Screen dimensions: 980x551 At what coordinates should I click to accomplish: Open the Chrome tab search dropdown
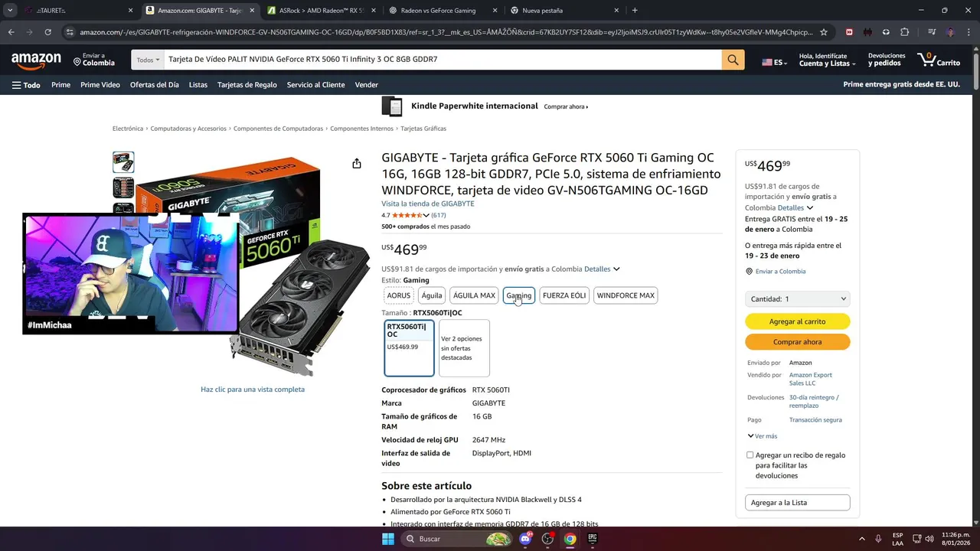[10, 11]
